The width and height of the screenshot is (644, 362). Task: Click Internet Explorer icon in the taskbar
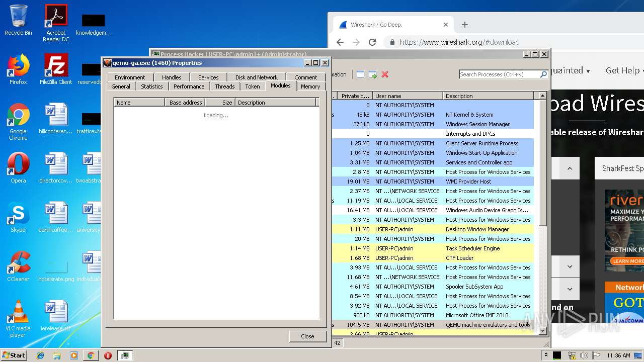click(40, 355)
